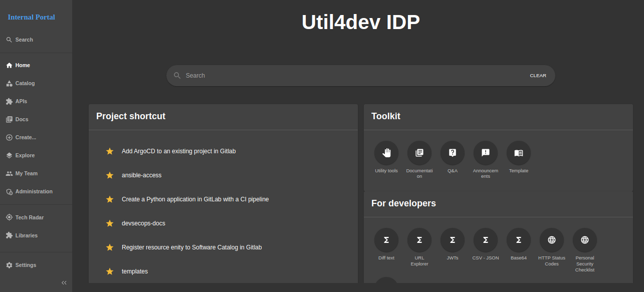Image resolution: width=644 pixels, height=292 pixels.
Task: Open the Announcements toolkit icon
Action: [485, 153]
